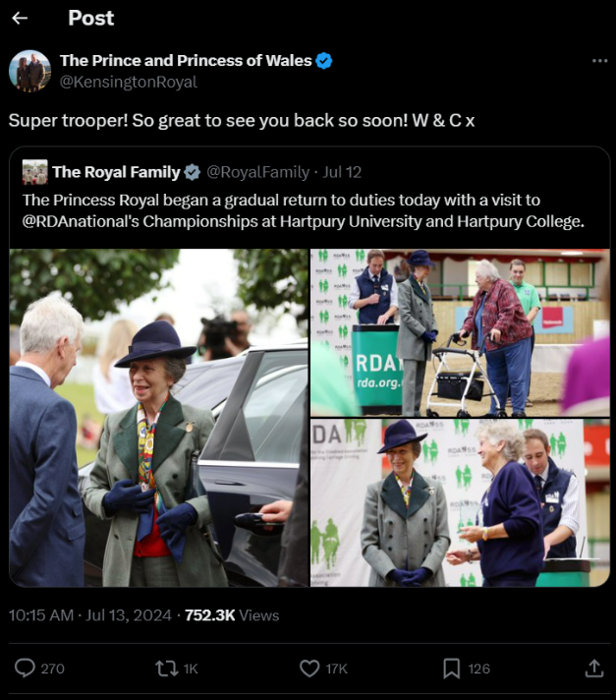This screenshot has width=616, height=700.
Task: Click the 10:15 AM Jul 13, 2024 timestamp
Action: click(x=89, y=615)
